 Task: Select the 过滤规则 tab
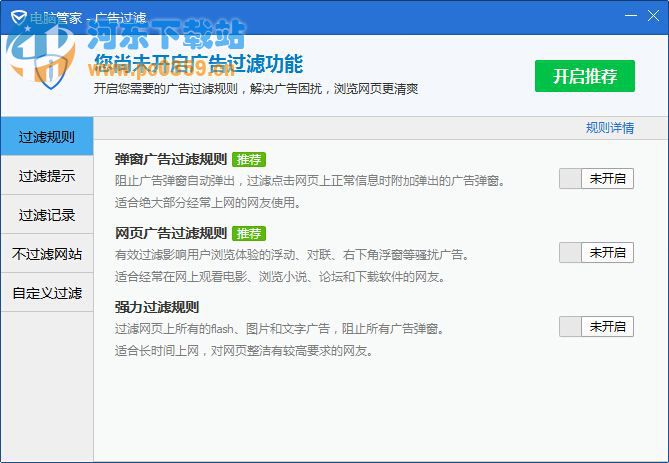47,137
